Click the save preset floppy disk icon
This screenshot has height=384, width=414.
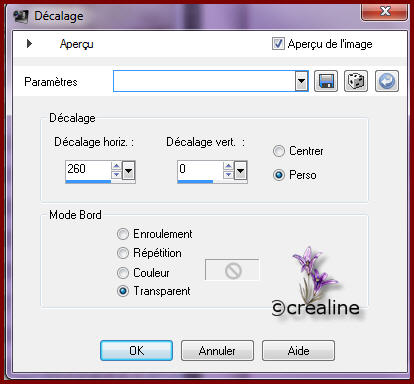click(326, 81)
